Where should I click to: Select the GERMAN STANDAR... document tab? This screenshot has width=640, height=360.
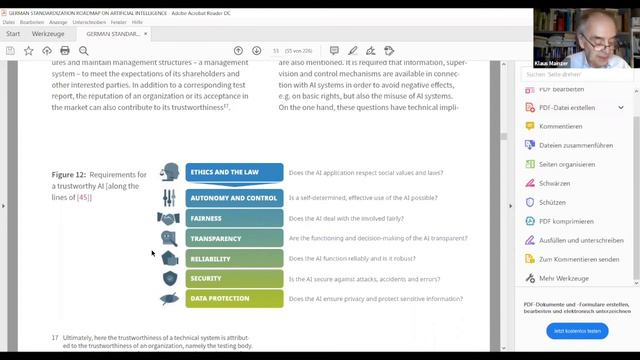(113, 34)
